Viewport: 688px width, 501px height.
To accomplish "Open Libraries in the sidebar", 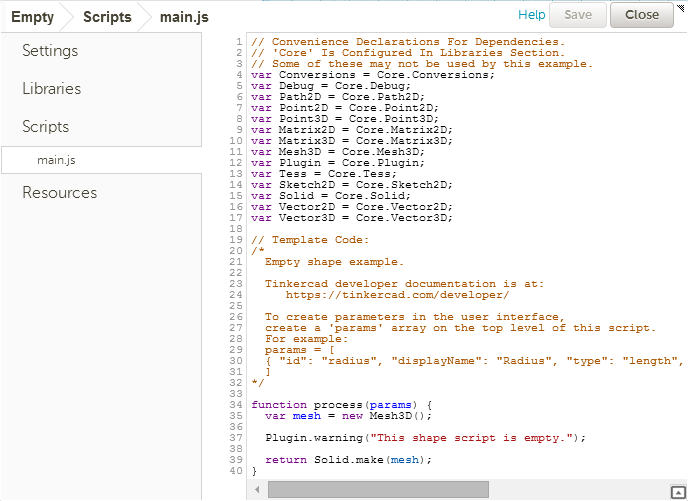I will [52, 89].
